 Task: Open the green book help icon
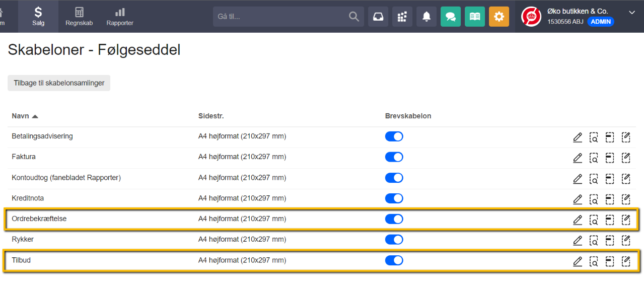pyautogui.click(x=475, y=17)
